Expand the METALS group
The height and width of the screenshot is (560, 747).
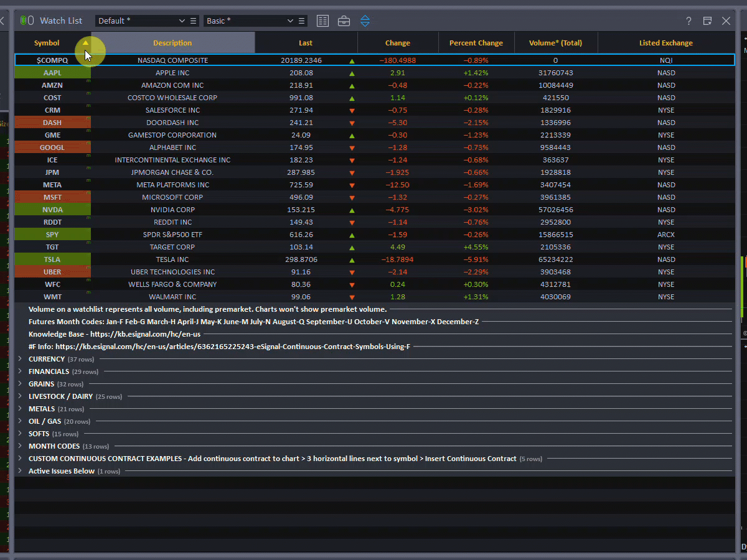pyautogui.click(x=21, y=409)
